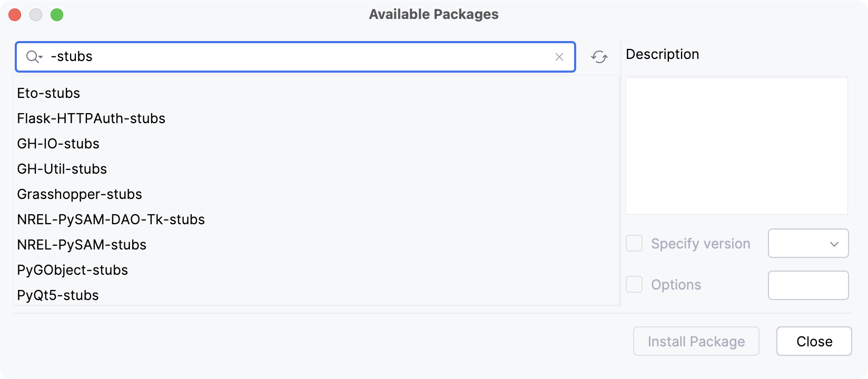Click the -stubs search input field

[x=295, y=56]
